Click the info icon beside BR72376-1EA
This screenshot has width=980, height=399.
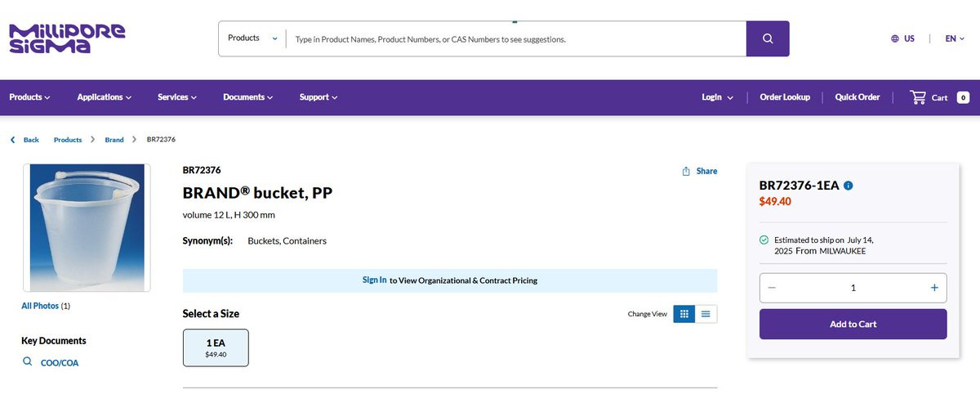[x=849, y=186]
